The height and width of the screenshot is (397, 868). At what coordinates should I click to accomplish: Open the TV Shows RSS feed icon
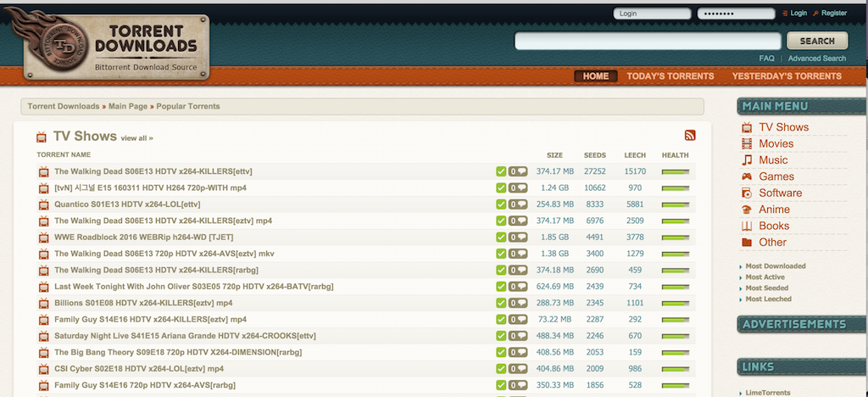pos(690,135)
